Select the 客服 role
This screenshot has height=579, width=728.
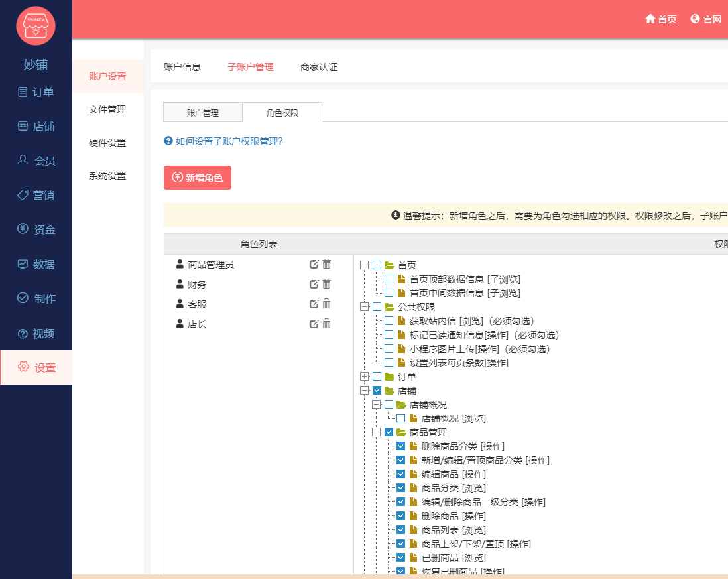(197, 304)
